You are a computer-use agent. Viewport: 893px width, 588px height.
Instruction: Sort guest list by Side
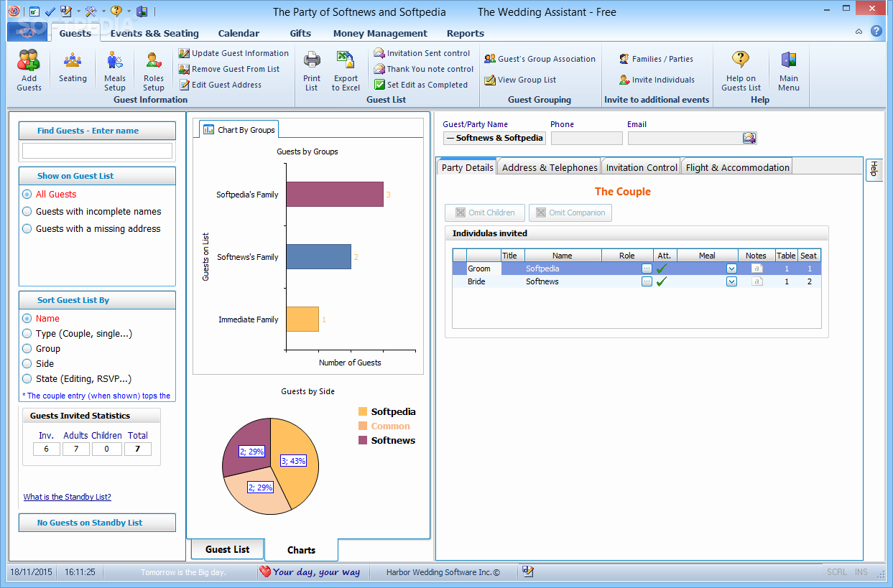point(27,363)
